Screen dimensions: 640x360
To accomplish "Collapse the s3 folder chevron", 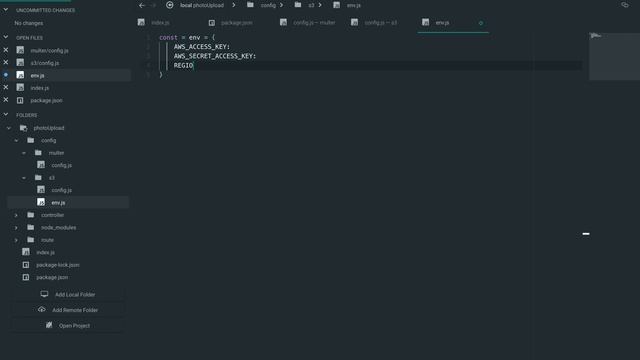I will coord(24,178).
